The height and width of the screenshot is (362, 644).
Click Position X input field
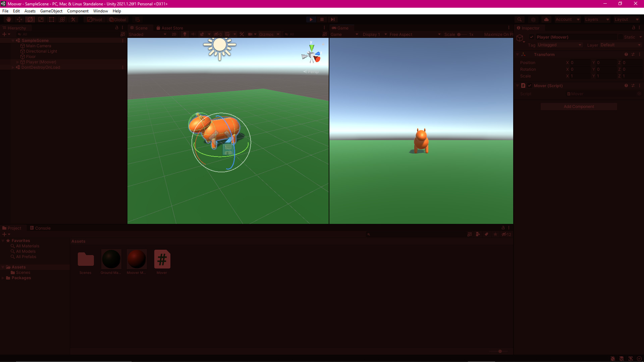[x=580, y=63]
